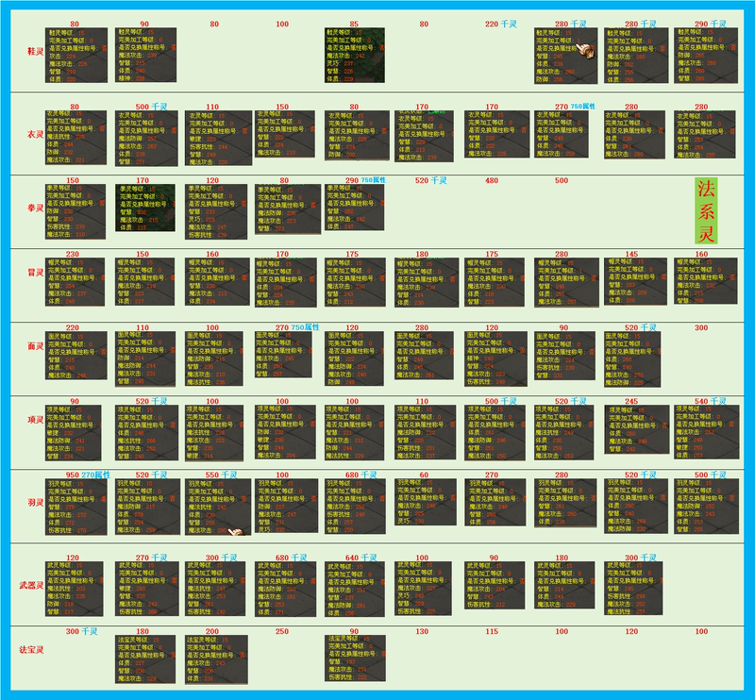
Task: Open the 面灵 card priced 520 千灵
Action: [x=632, y=359]
